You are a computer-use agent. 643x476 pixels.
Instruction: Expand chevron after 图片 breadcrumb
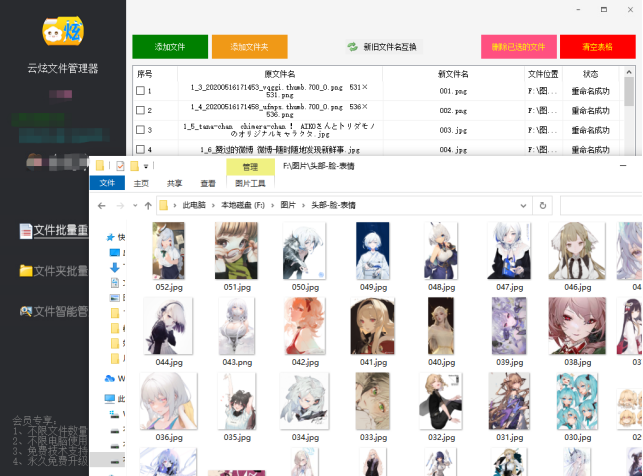point(303,205)
